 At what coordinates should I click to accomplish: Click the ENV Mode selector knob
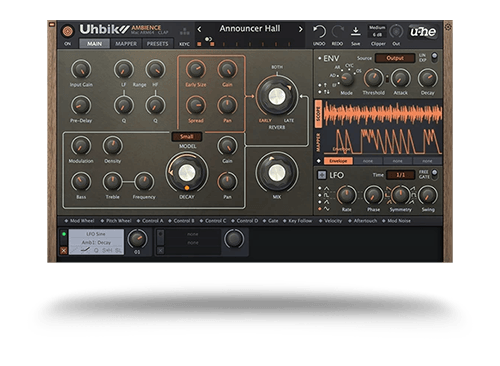(347, 79)
